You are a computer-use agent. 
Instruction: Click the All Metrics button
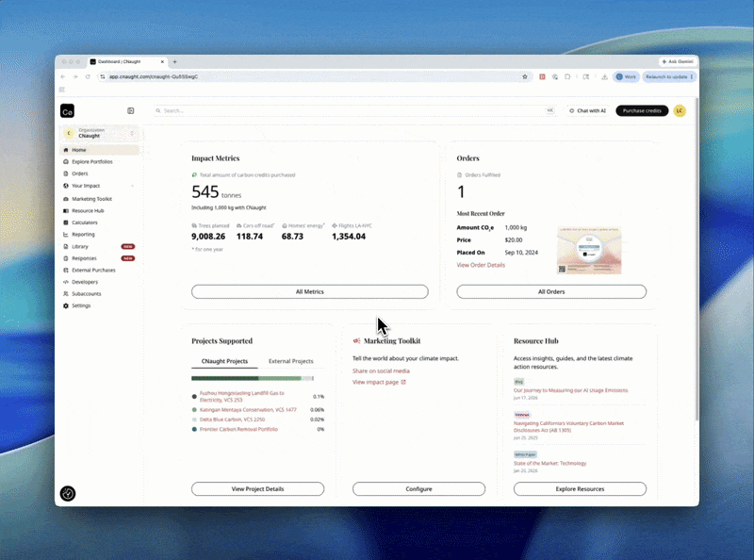310,291
